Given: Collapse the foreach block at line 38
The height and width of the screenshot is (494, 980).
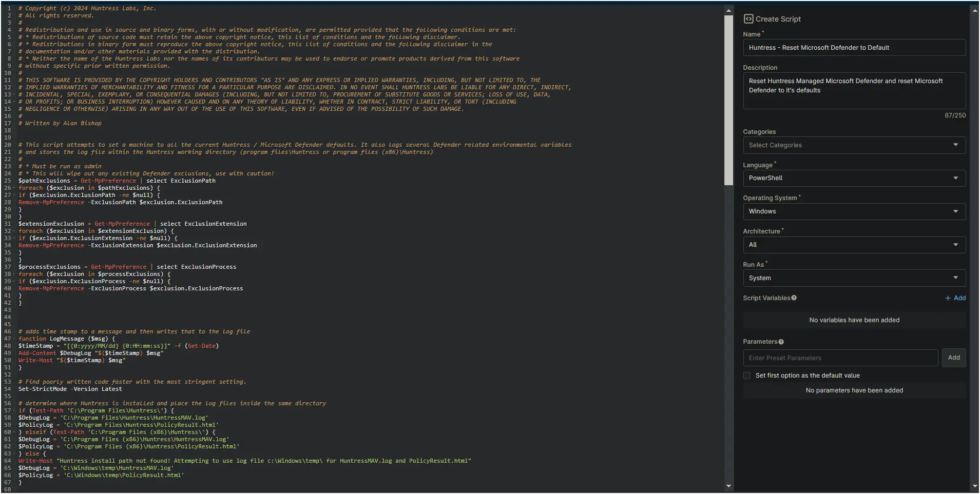Looking at the screenshot, I should pos(13,274).
